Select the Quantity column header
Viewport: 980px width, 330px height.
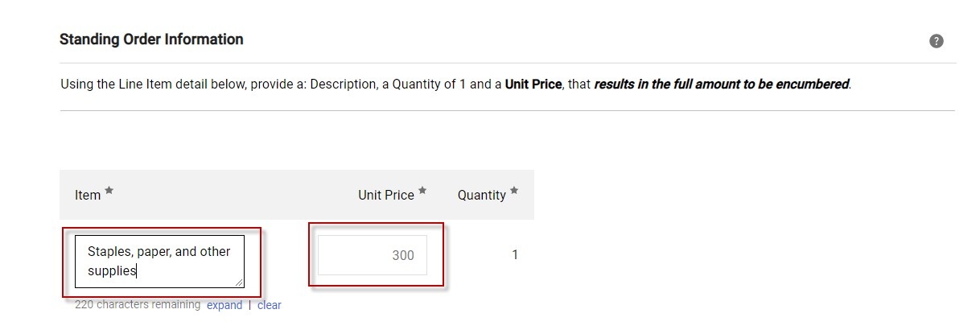(x=481, y=195)
